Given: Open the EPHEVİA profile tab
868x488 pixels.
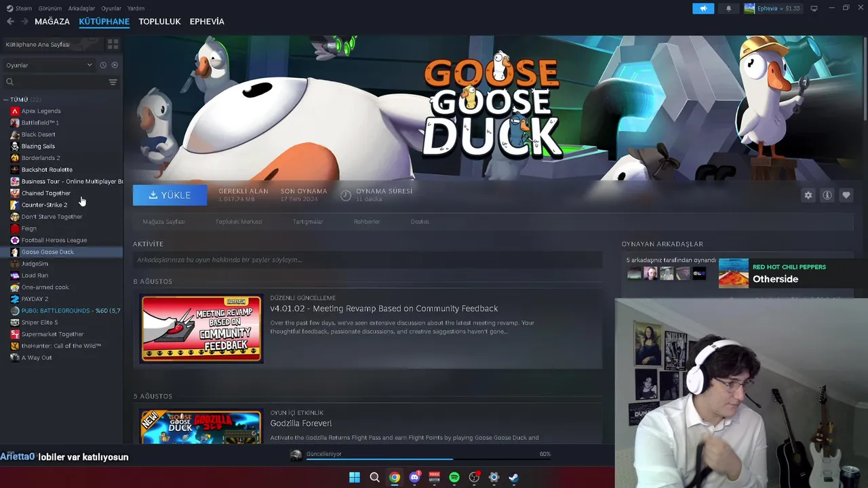Looking at the screenshot, I should pos(207,22).
